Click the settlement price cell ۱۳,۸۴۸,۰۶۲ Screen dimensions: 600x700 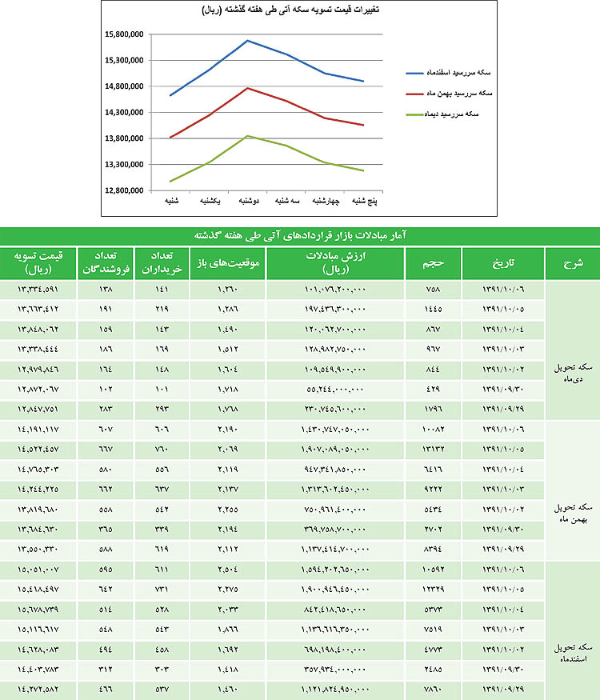38,330
